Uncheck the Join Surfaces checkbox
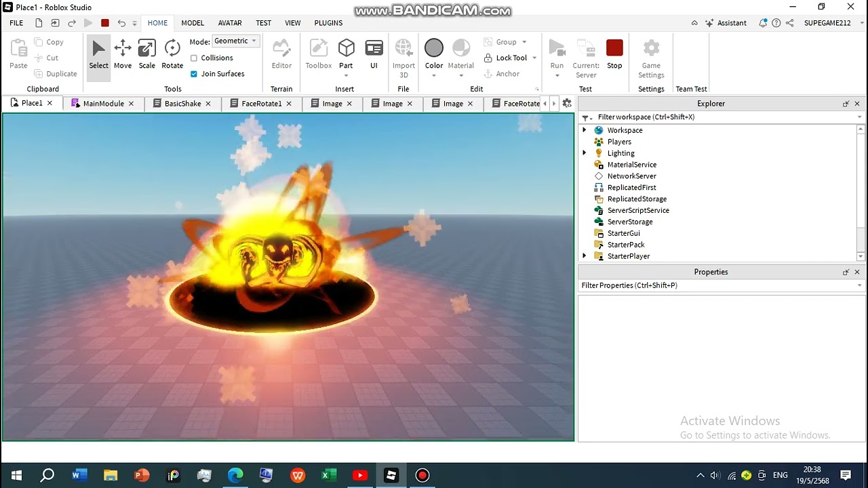 [194, 74]
